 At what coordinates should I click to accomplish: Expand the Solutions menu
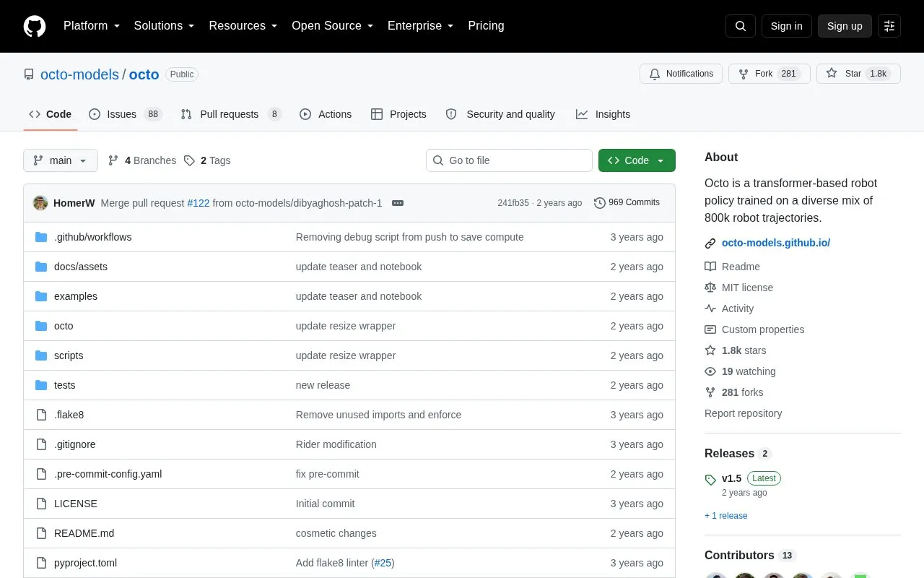(164, 26)
